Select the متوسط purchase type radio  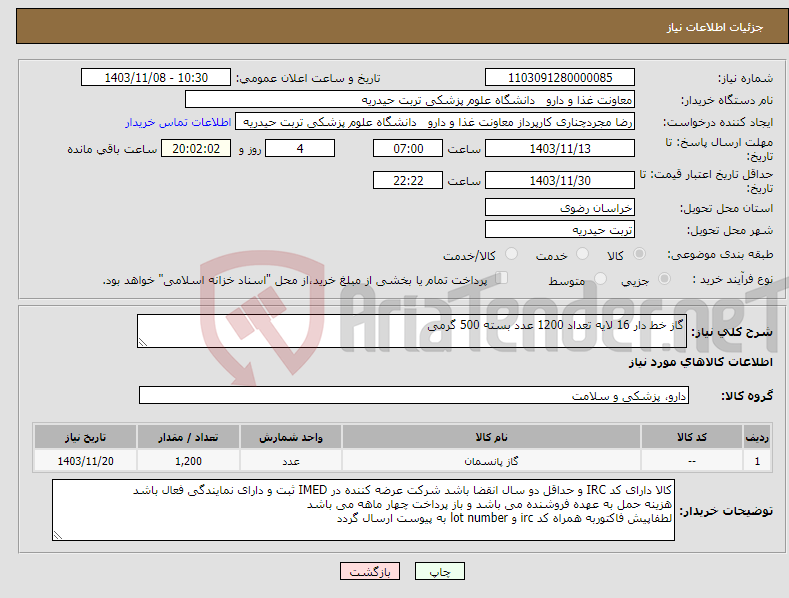(600, 279)
